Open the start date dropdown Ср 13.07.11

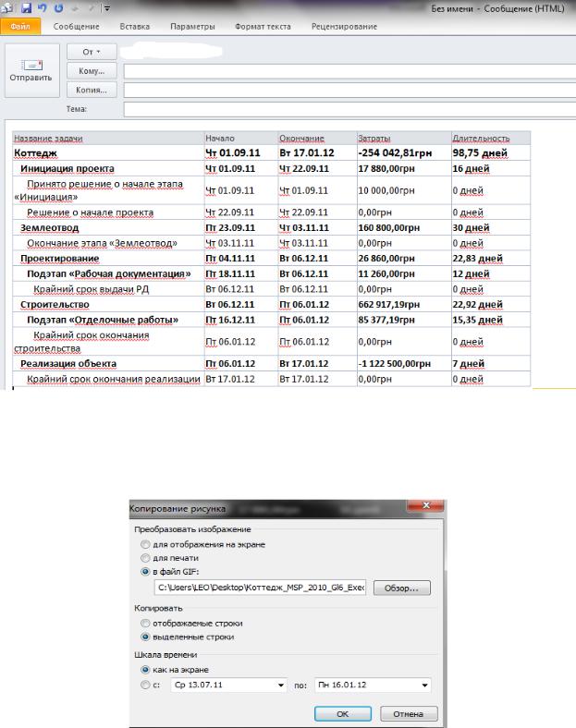280,685
